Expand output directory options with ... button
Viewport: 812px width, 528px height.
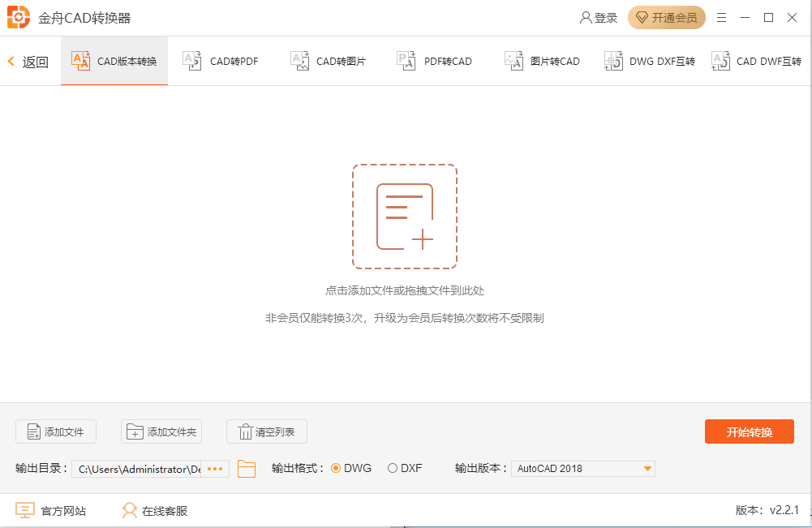coord(216,469)
